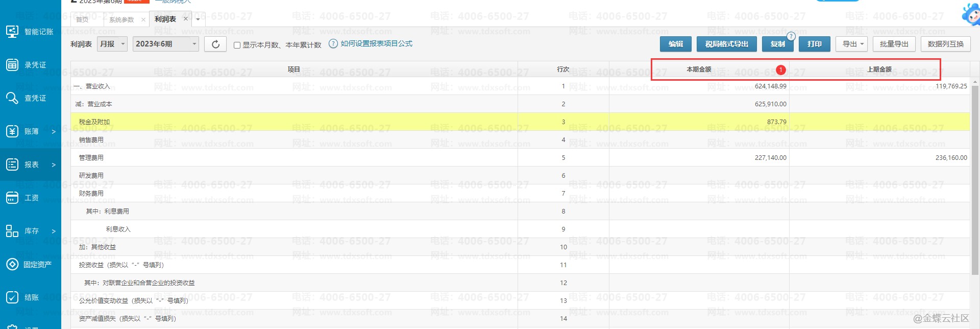Switch to the 首页 tab

click(82, 19)
